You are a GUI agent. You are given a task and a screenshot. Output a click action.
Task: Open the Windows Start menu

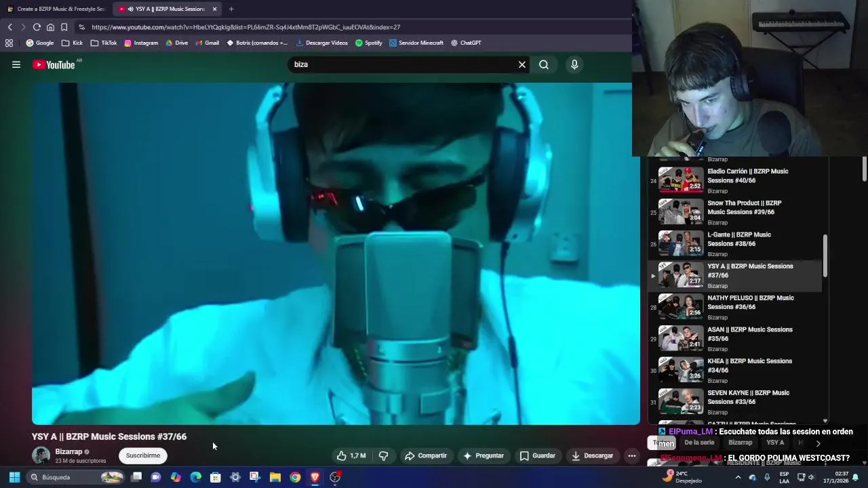coord(14,477)
